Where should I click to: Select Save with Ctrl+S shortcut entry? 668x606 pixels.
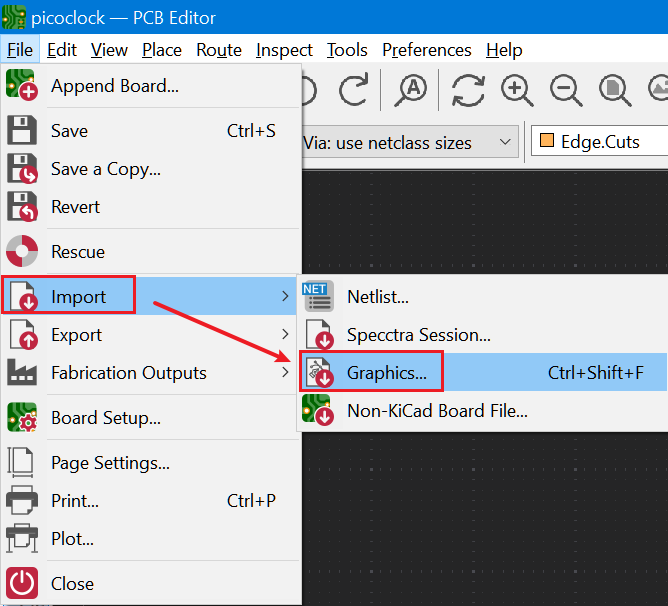[x=151, y=130]
